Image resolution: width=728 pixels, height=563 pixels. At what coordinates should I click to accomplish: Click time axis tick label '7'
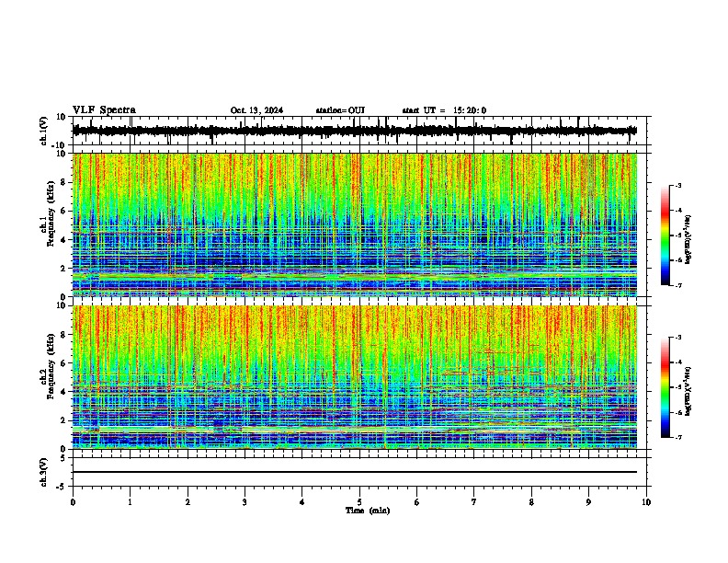pyautogui.click(x=474, y=502)
